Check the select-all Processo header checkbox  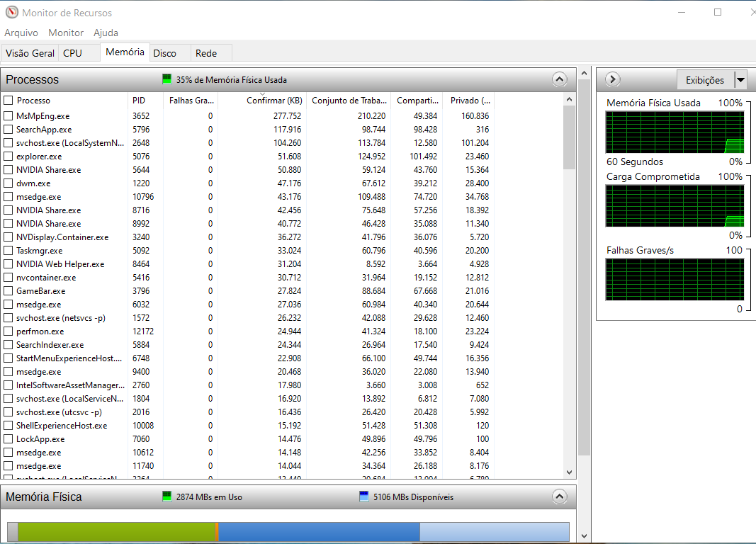coord(9,100)
